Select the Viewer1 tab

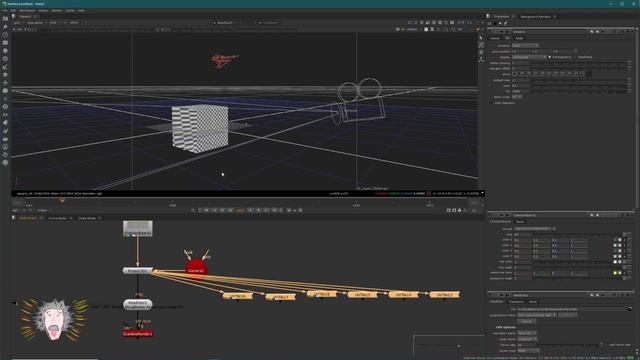[x=25, y=17]
